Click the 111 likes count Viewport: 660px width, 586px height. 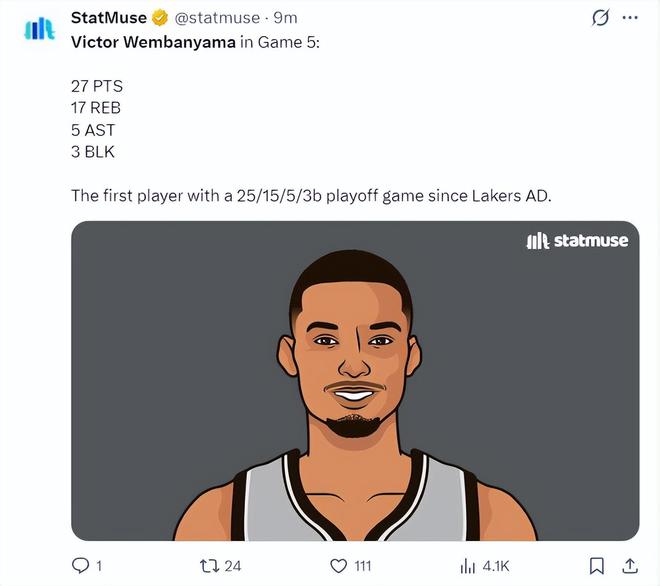tap(362, 566)
